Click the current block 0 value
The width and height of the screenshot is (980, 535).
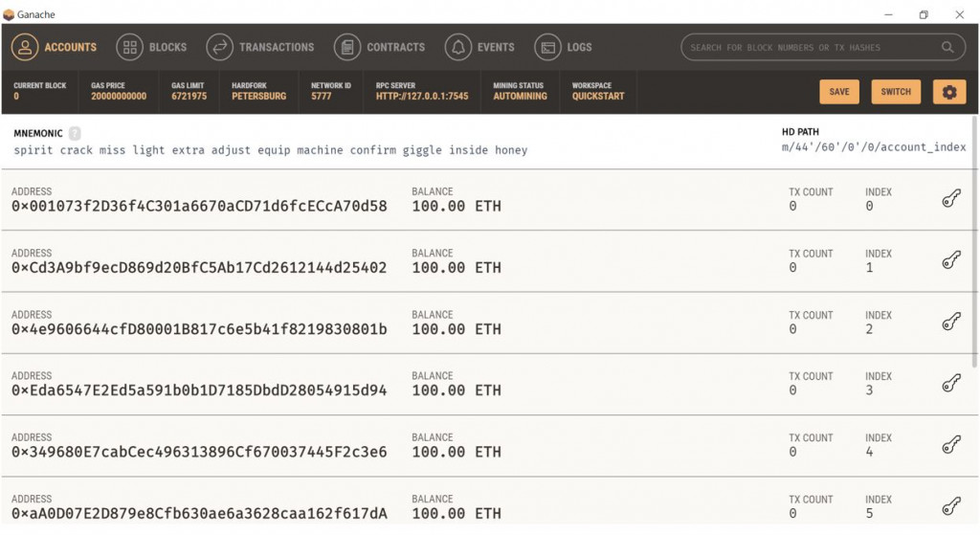point(16,97)
